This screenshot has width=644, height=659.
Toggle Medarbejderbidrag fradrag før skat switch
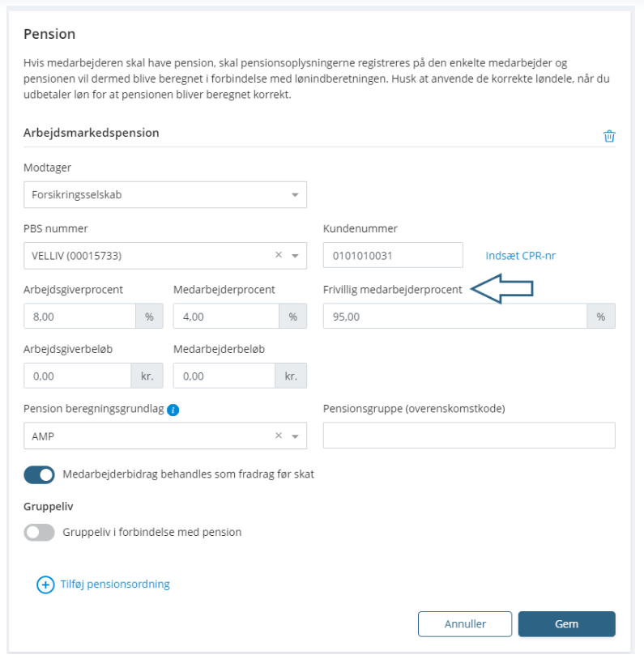(x=39, y=474)
